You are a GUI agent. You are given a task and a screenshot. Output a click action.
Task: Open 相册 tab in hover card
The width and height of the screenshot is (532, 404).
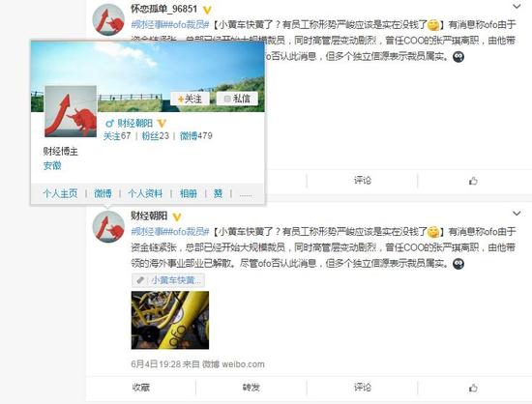pos(189,193)
